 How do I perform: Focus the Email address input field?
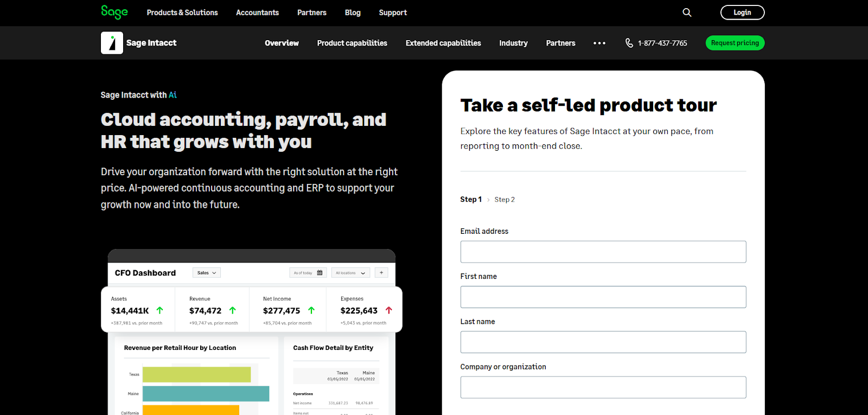click(603, 252)
